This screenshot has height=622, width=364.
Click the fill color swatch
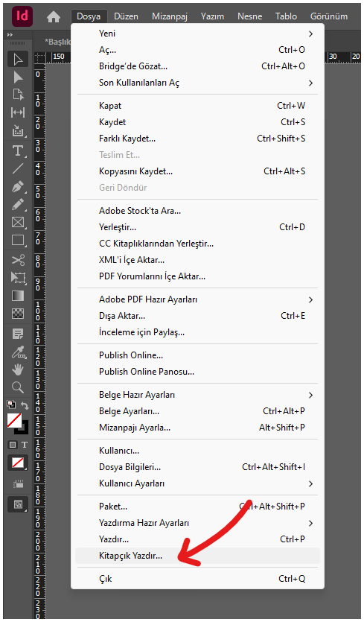15,420
